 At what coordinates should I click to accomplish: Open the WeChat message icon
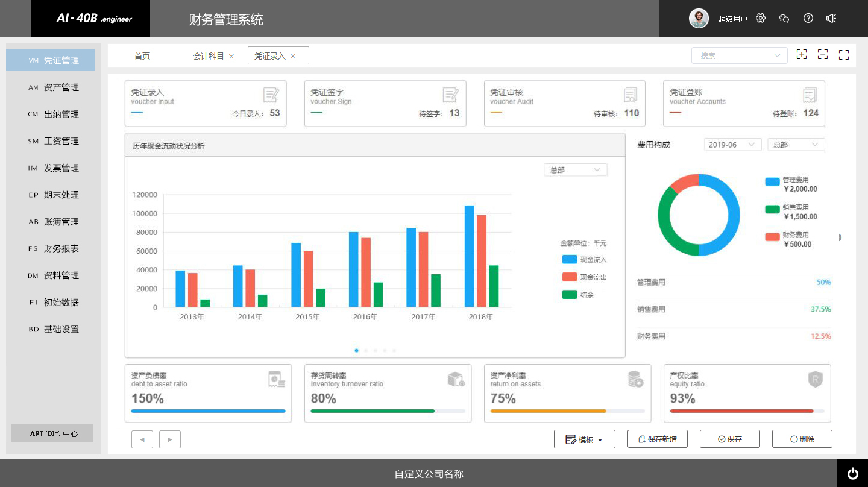click(x=784, y=18)
